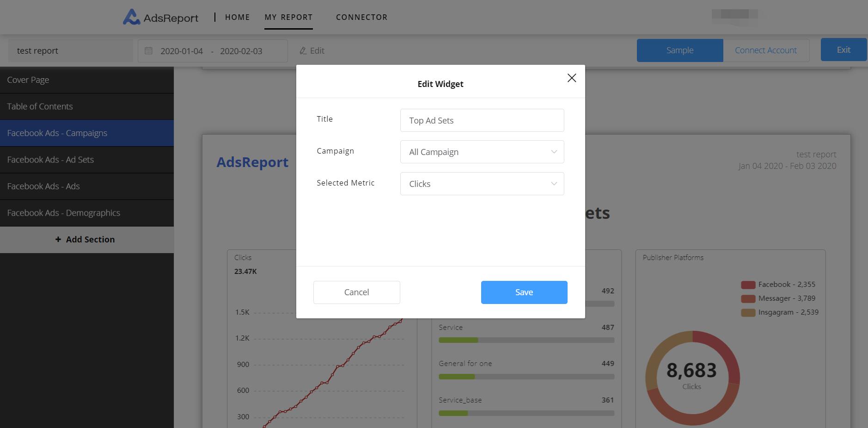Click start date 2020-01-04
The width and height of the screenshot is (868, 428).
182,51
